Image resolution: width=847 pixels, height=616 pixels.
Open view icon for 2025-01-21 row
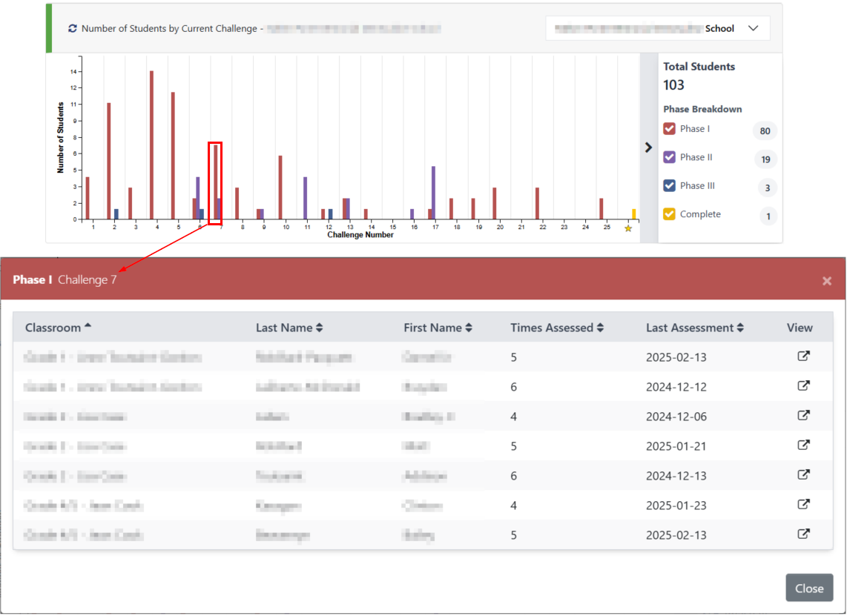pyautogui.click(x=804, y=446)
